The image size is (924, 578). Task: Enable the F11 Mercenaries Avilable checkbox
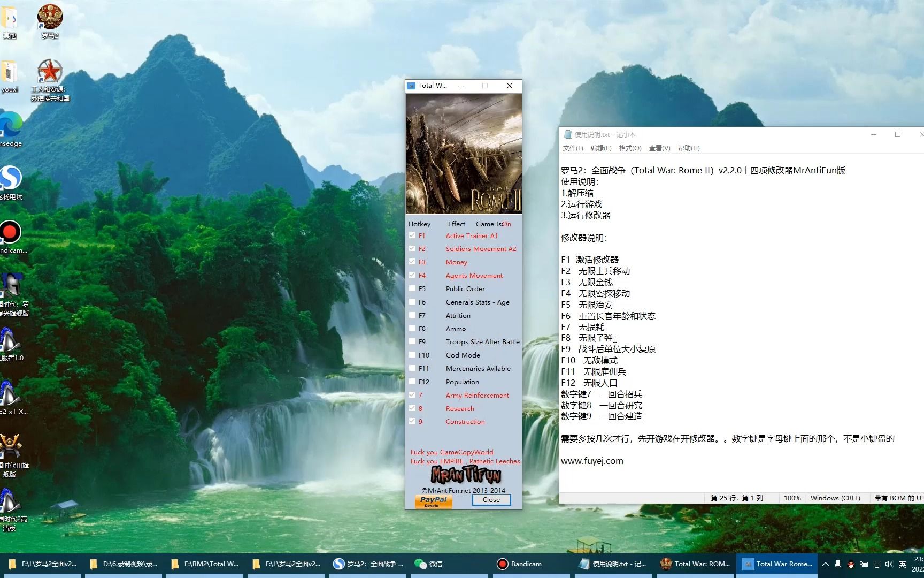click(412, 368)
